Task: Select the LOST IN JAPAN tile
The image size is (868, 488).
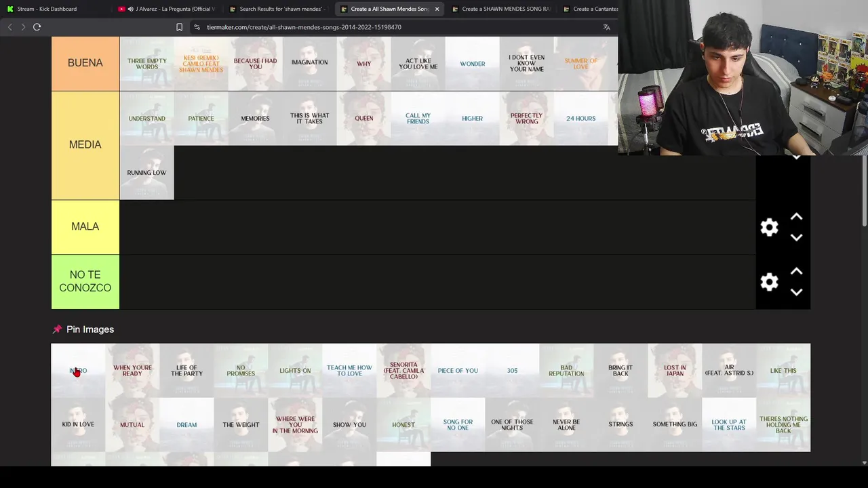Action: tap(675, 371)
